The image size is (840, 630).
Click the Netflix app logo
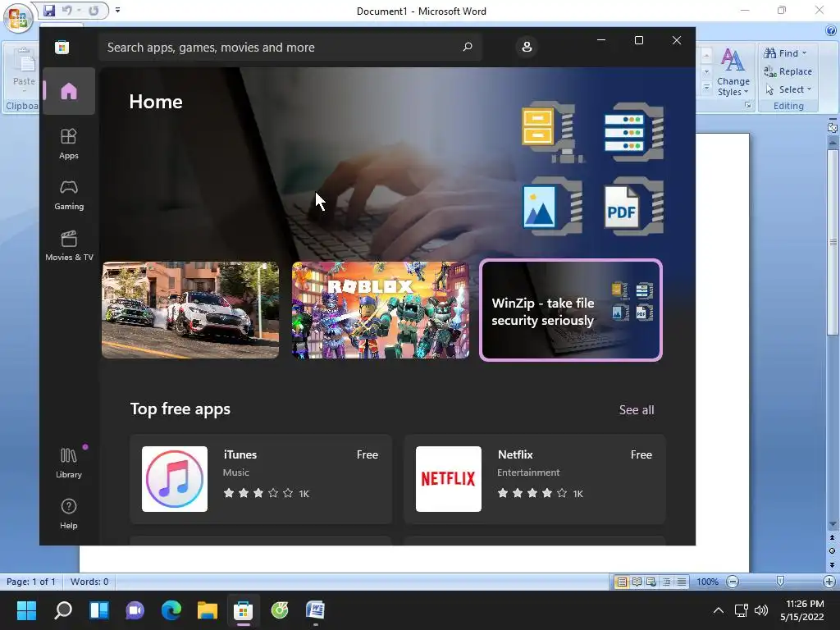[x=449, y=479]
